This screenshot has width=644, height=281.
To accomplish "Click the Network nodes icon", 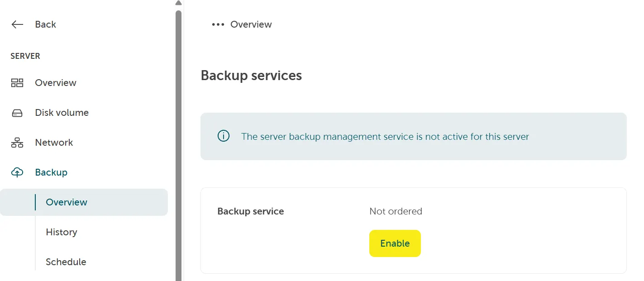I will (x=17, y=142).
